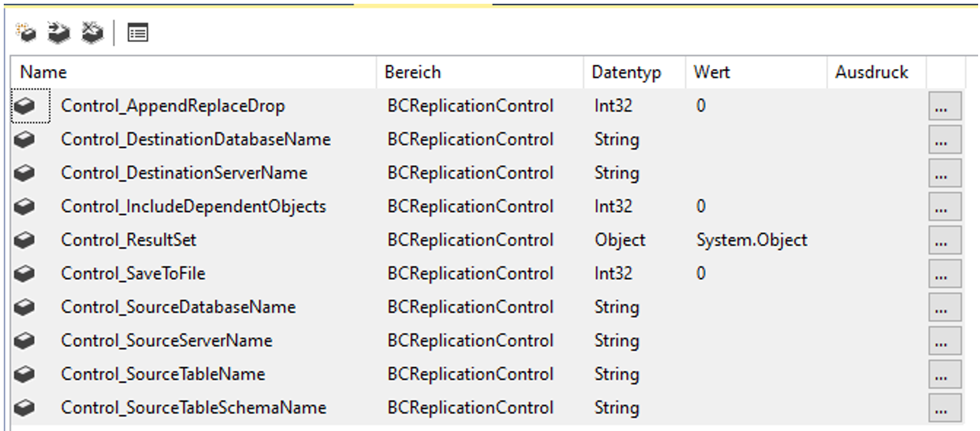Click the icon beside Control_DestinationServerName
This screenshot has height=431, width=980.
coord(24,173)
